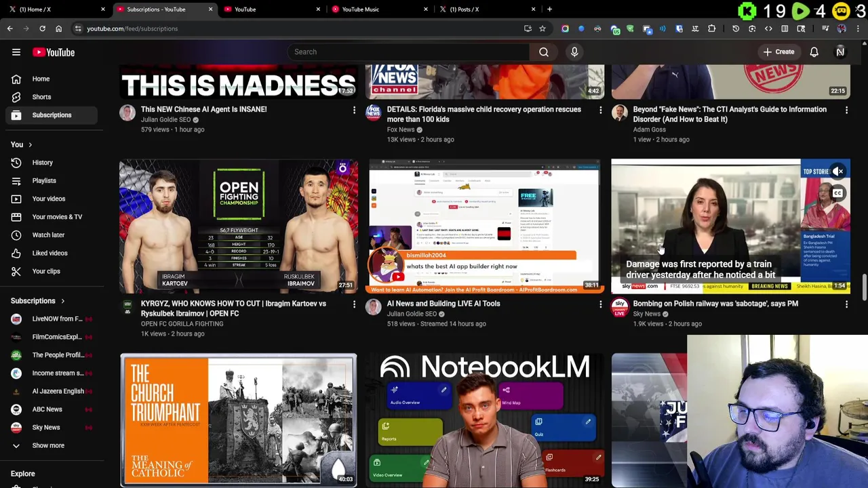Screen dimensions: 868x488
Task: Click Julian Goldie SEO avatar for Chinese AI video
Action: pos(127,113)
